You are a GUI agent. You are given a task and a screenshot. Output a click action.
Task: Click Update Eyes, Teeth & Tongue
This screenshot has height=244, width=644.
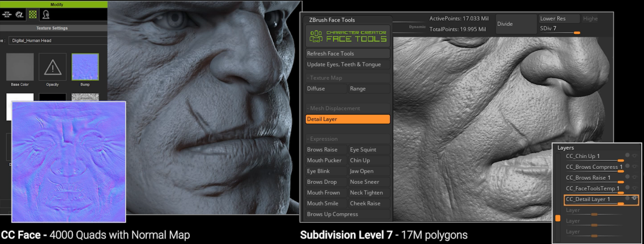[x=348, y=64]
